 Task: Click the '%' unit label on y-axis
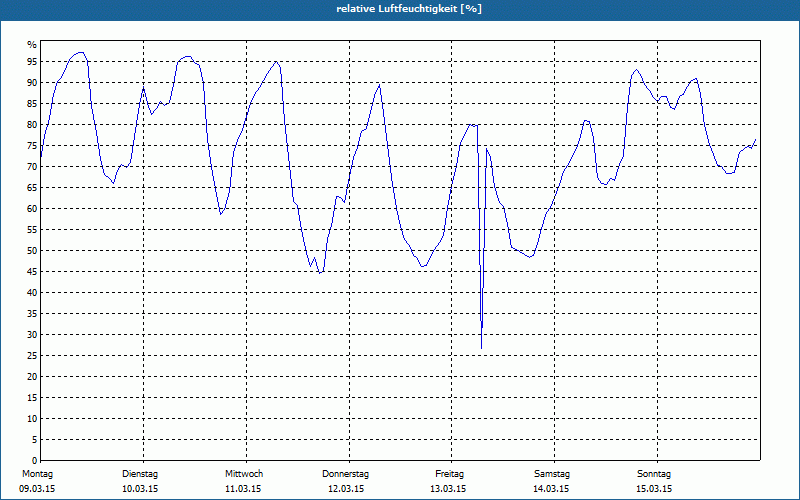point(32,45)
